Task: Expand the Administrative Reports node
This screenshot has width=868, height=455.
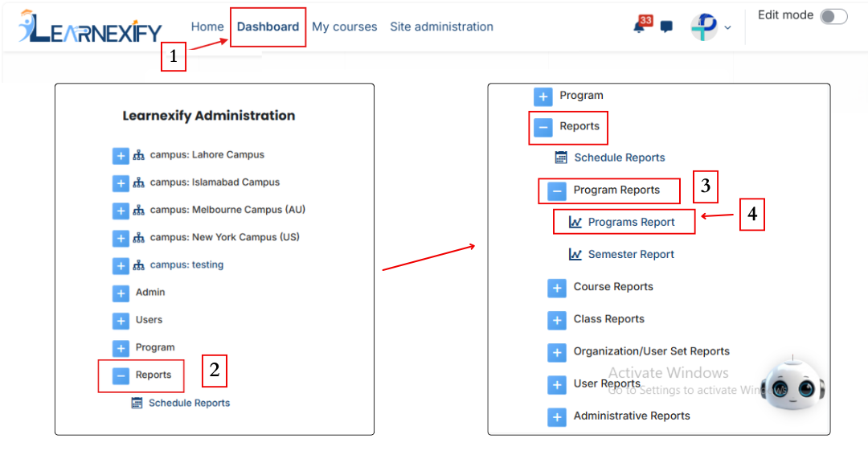Action: click(557, 416)
